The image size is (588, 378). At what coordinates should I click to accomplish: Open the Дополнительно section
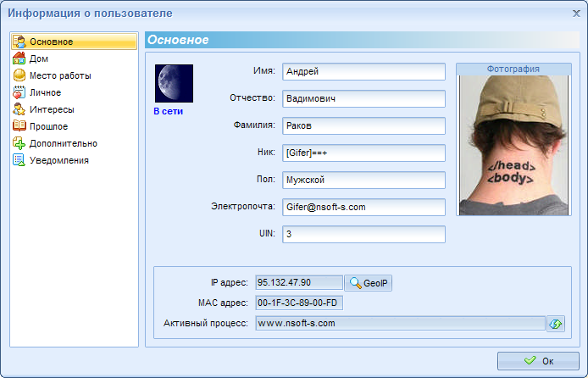click(x=75, y=143)
